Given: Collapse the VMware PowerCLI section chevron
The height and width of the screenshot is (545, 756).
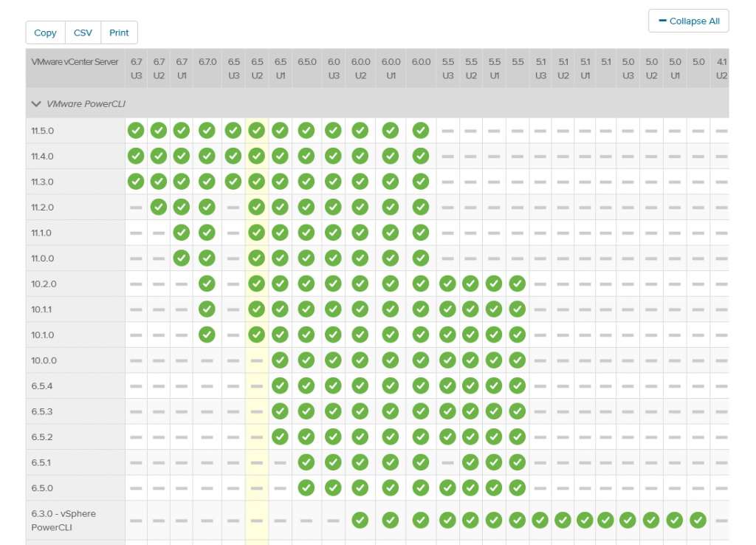Looking at the screenshot, I should [x=36, y=103].
